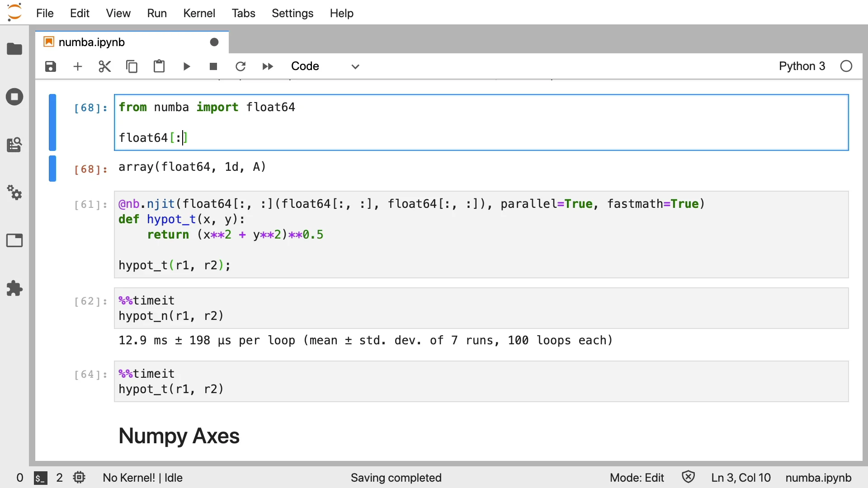This screenshot has height=488, width=868.
Task: Open the File Browser sidebar panel
Action: [14, 49]
